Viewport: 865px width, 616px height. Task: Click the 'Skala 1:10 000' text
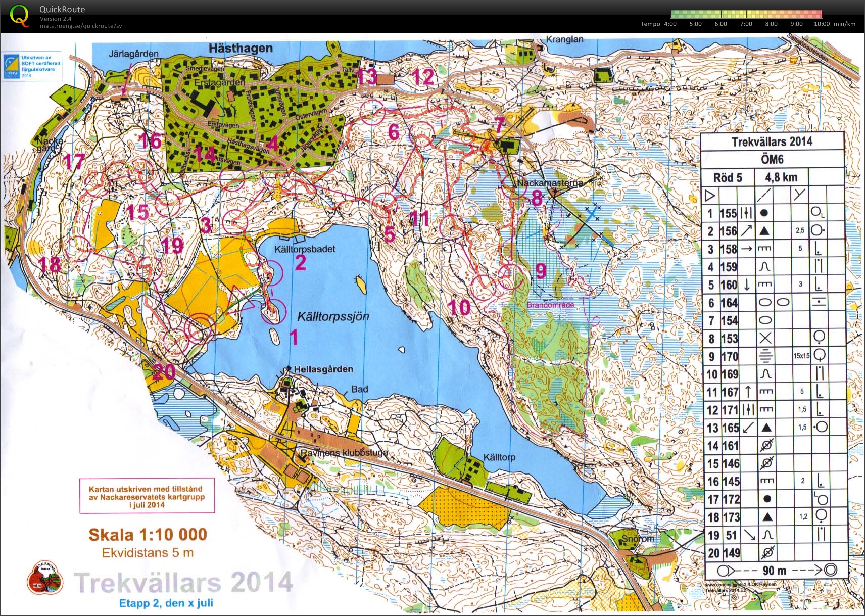click(148, 535)
